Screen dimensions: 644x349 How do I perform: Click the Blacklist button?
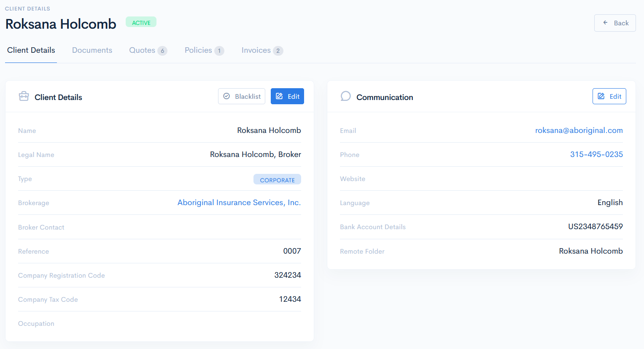tap(241, 96)
